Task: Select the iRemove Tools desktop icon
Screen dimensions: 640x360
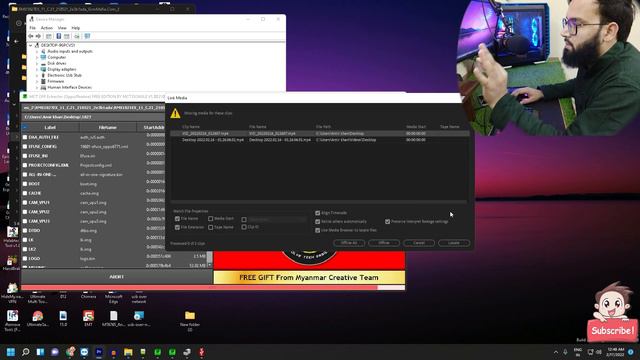Action: tap(12, 320)
